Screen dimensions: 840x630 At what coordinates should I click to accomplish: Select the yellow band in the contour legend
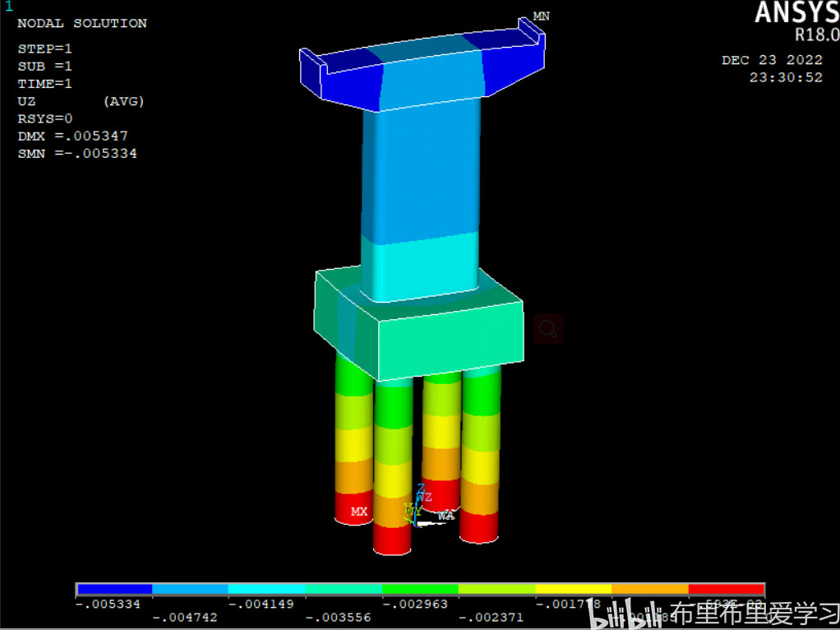click(x=573, y=589)
